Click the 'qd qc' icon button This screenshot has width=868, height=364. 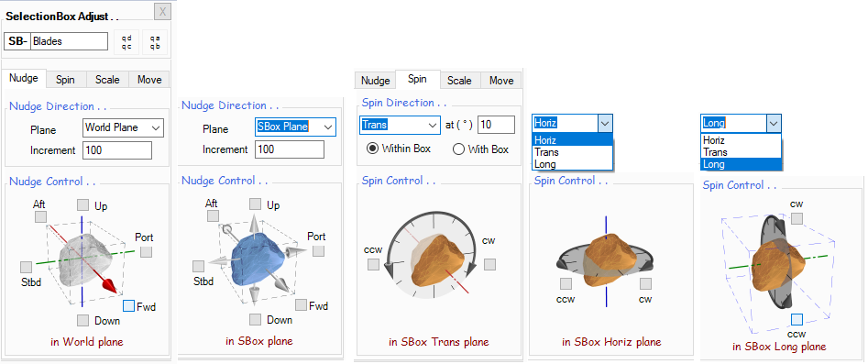click(126, 42)
